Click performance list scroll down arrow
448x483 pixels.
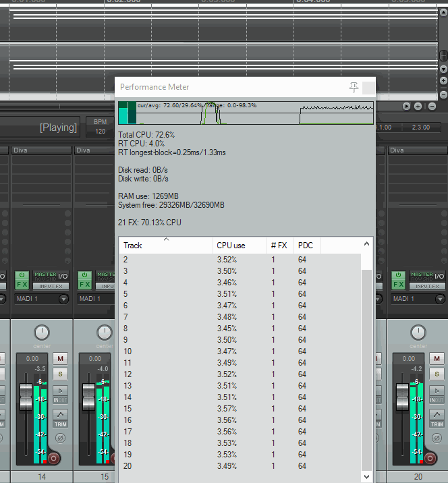[366, 476]
